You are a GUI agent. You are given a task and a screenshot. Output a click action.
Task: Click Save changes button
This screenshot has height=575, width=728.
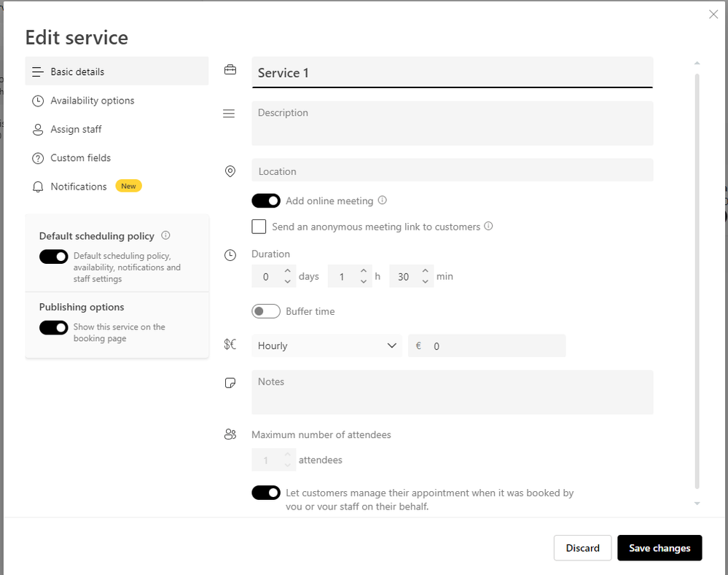point(659,548)
